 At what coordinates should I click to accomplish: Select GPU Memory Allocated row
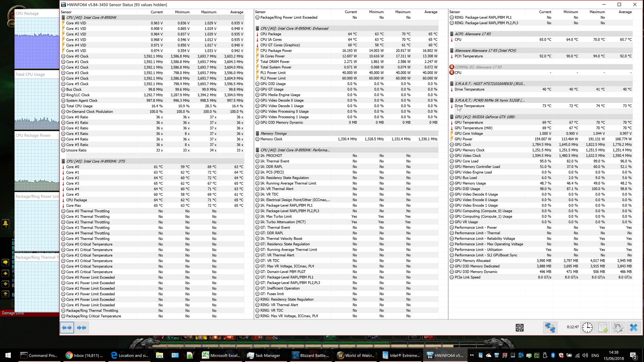pos(541,261)
